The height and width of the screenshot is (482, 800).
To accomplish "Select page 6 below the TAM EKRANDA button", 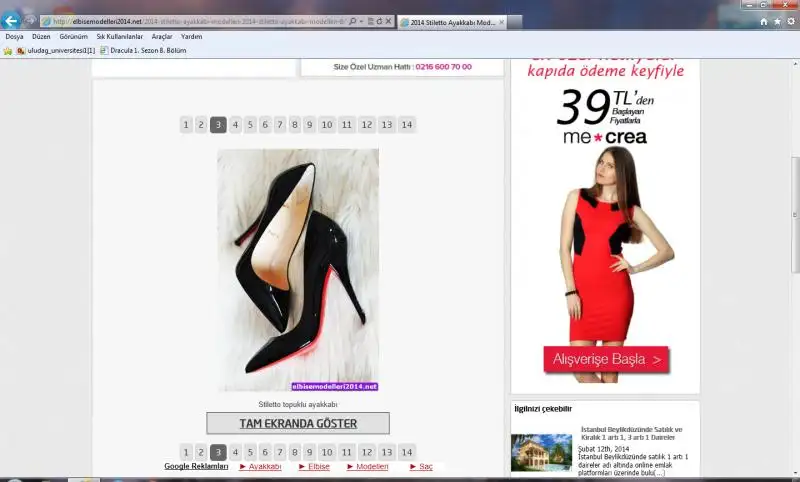I will 265,452.
